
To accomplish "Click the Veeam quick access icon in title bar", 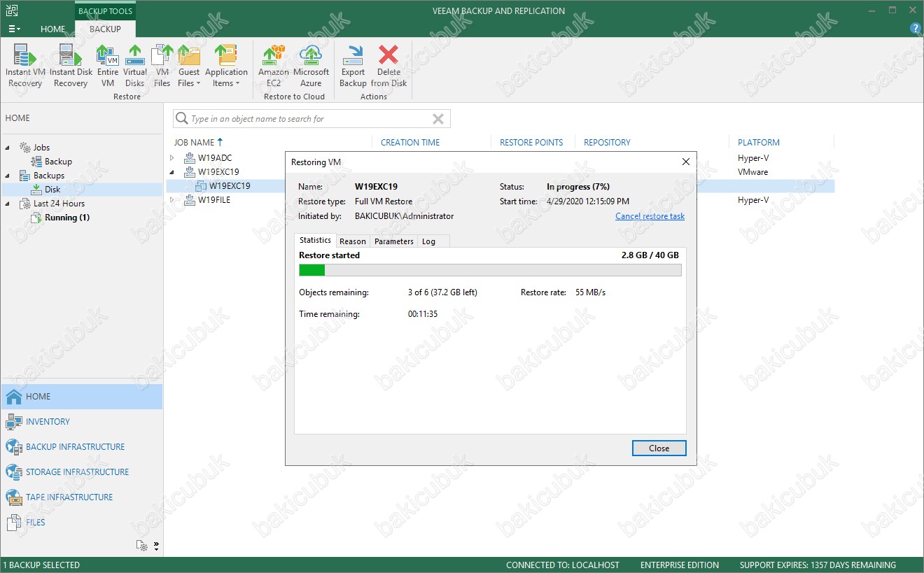I will tap(11, 10).
